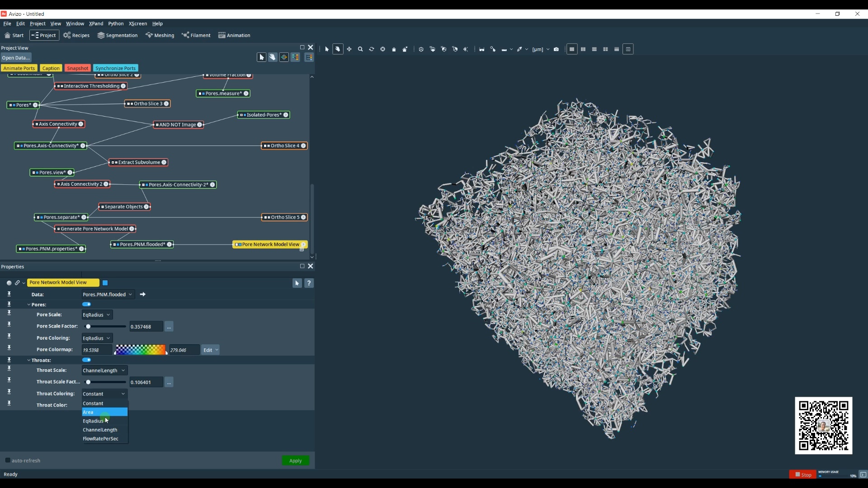The image size is (868, 488).
Task: Switch to single viewer layout
Action: click(572, 49)
